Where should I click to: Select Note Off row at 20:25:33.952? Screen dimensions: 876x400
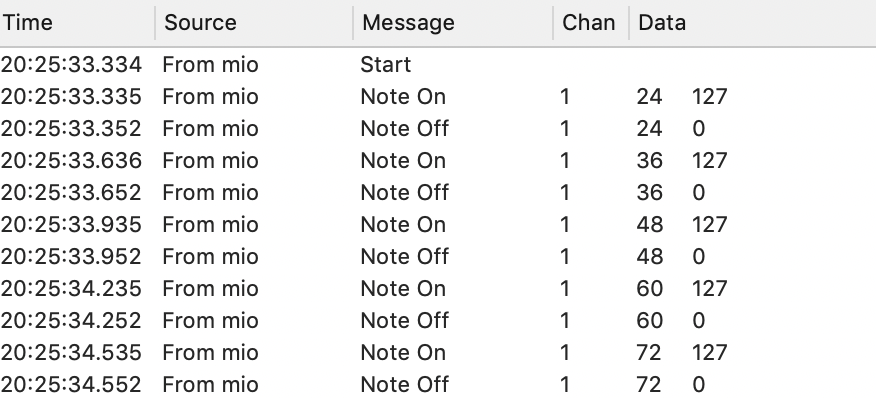point(438,256)
